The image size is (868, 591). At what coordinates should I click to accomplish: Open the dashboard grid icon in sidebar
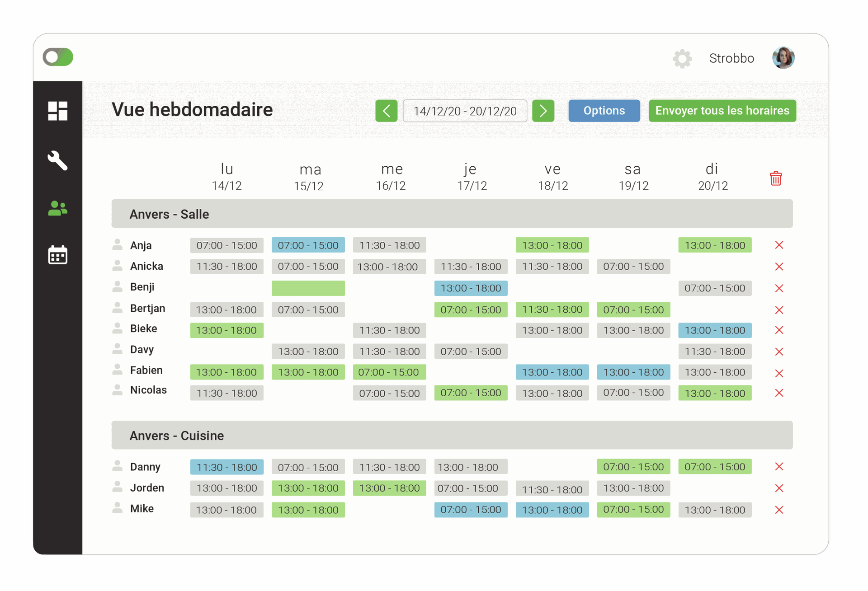pyautogui.click(x=58, y=111)
